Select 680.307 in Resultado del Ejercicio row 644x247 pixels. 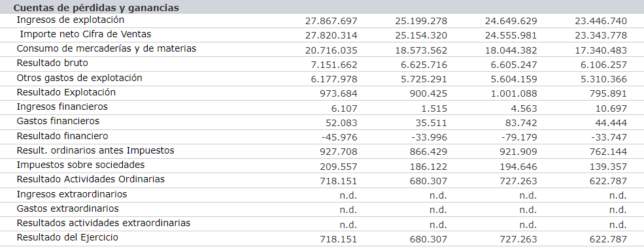click(428, 240)
